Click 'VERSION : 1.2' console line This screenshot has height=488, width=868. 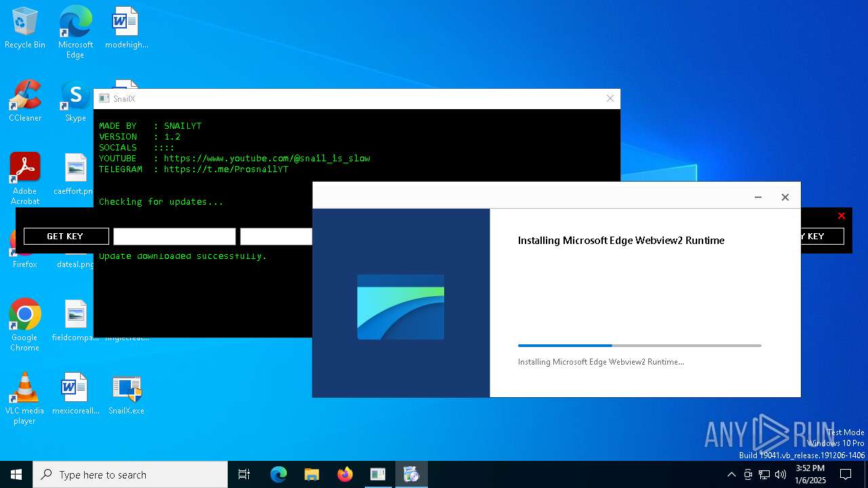(x=140, y=136)
